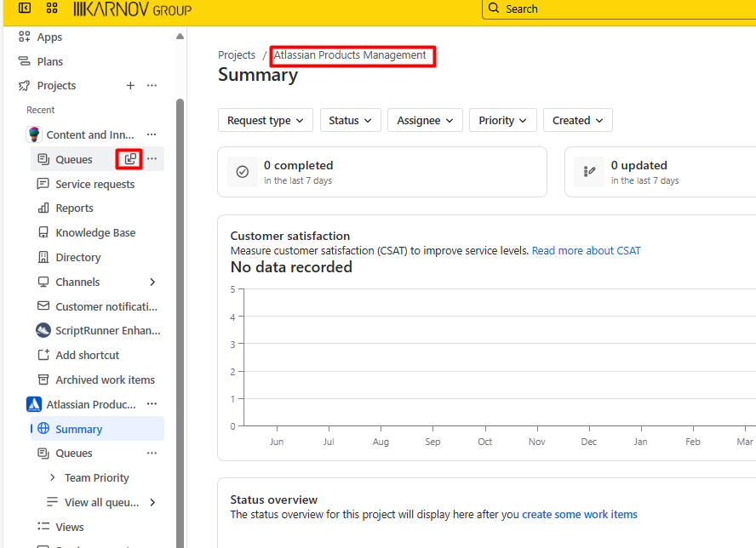Open Read more about CSAT link
This screenshot has height=548, width=756.
tap(587, 251)
